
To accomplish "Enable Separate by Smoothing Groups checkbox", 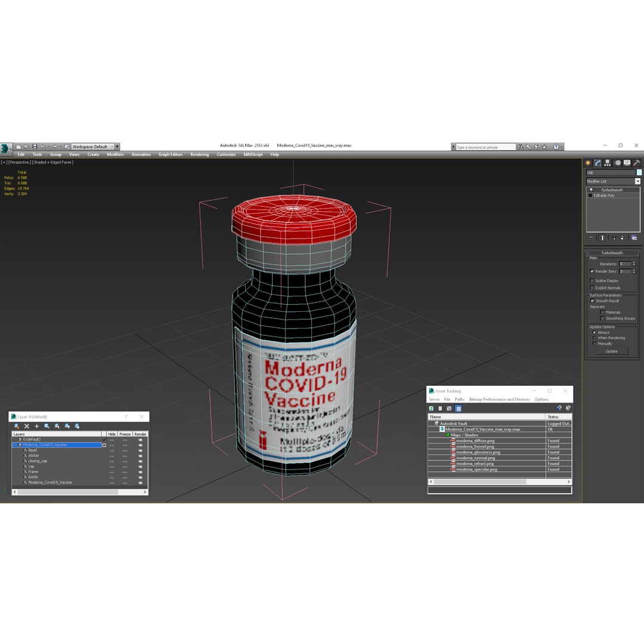I will [602, 318].
